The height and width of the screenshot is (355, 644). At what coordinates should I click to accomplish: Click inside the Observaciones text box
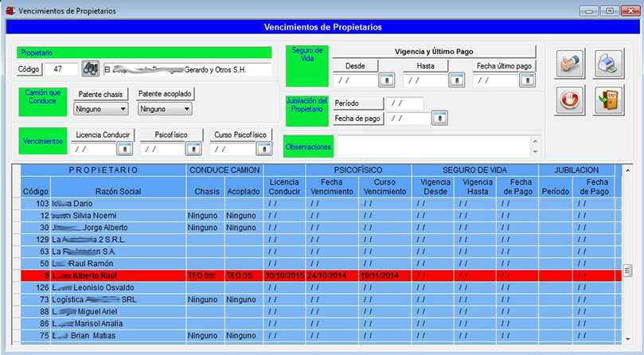coord(432,146)
